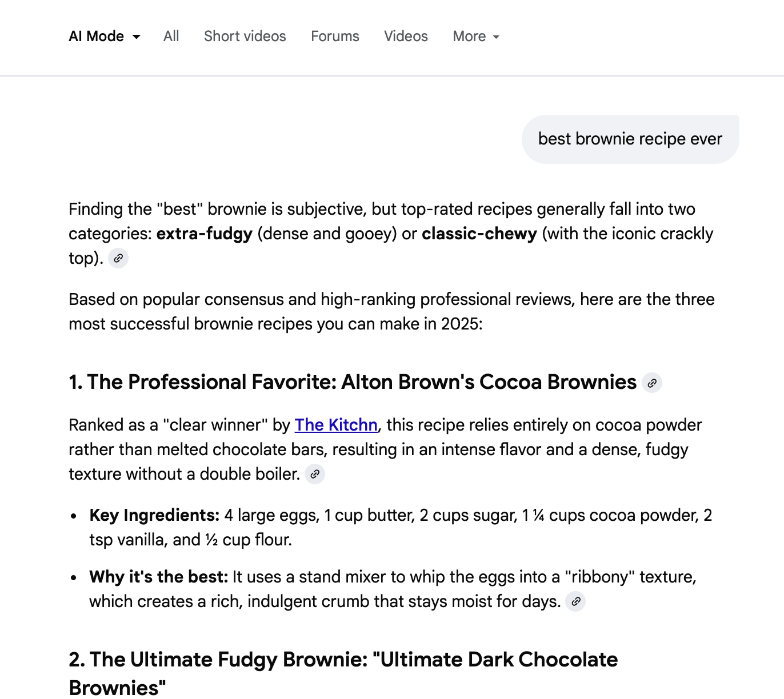Open The Kitchn hyperlink
This screenshot has width=784, height=699.
[x=336, y=425]
